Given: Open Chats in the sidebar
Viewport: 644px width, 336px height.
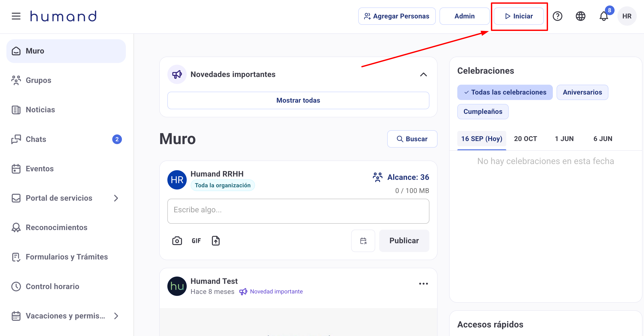Looking at the screenshot, I should 66,139.
